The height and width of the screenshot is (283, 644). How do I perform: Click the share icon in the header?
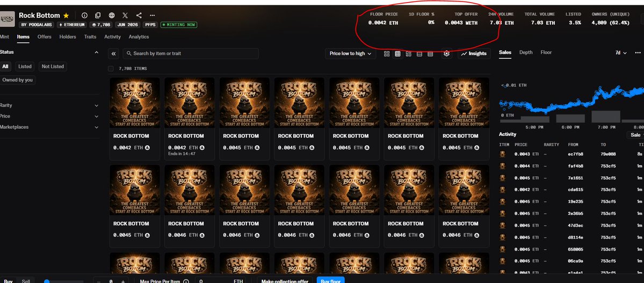point(139,16)
